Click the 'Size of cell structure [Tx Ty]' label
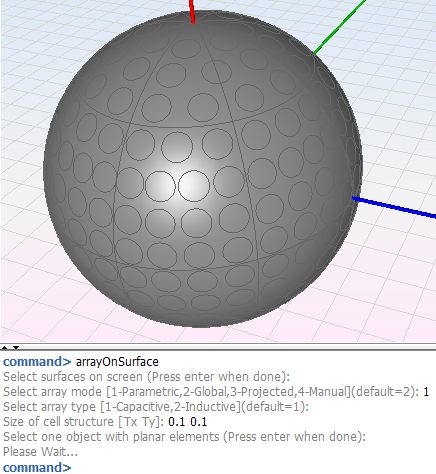 point(83,422)
